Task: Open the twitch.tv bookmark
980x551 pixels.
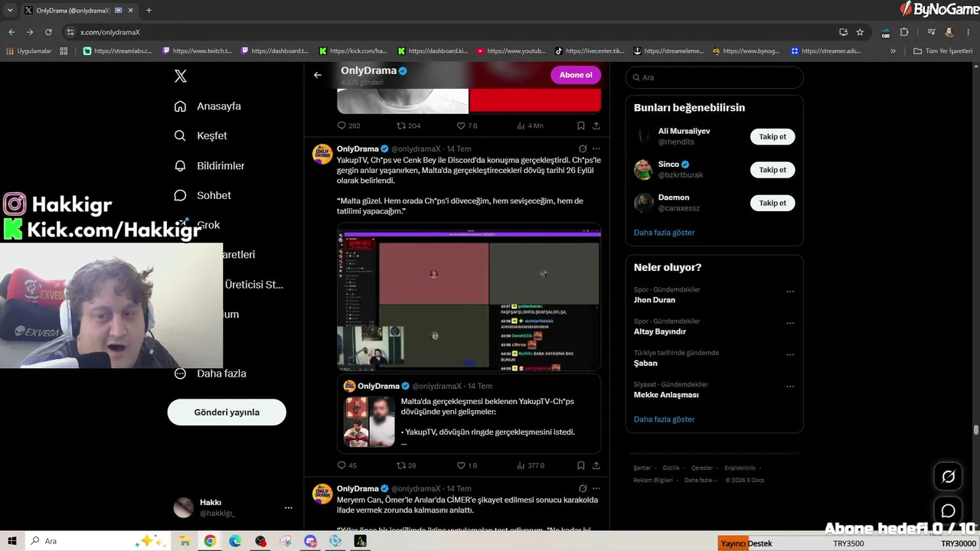Action: [197, 51]
